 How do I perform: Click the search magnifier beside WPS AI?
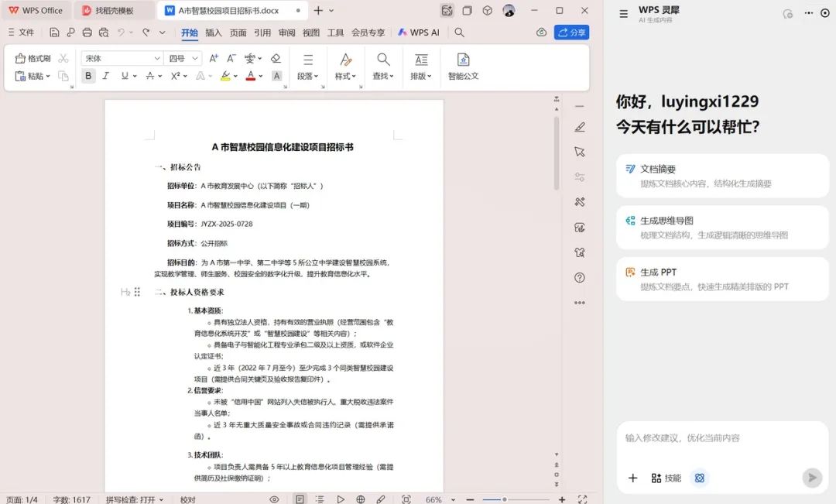point(459,33)
